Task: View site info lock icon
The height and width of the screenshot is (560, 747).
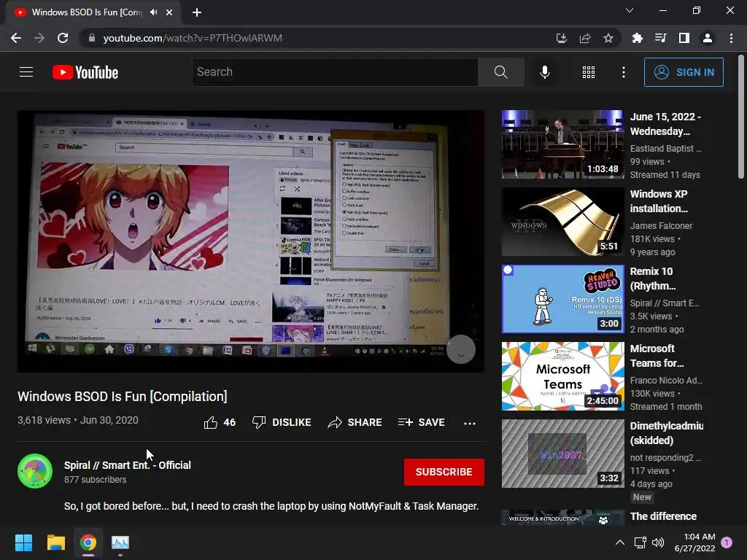Action: [x=92, y=38]
